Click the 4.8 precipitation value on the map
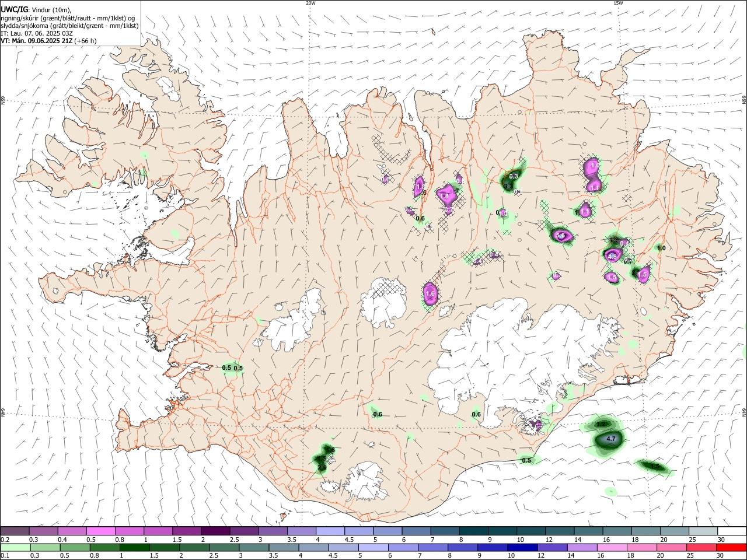Screen dimensions: 747x560 pyautogui.click(x=612, y=257)
